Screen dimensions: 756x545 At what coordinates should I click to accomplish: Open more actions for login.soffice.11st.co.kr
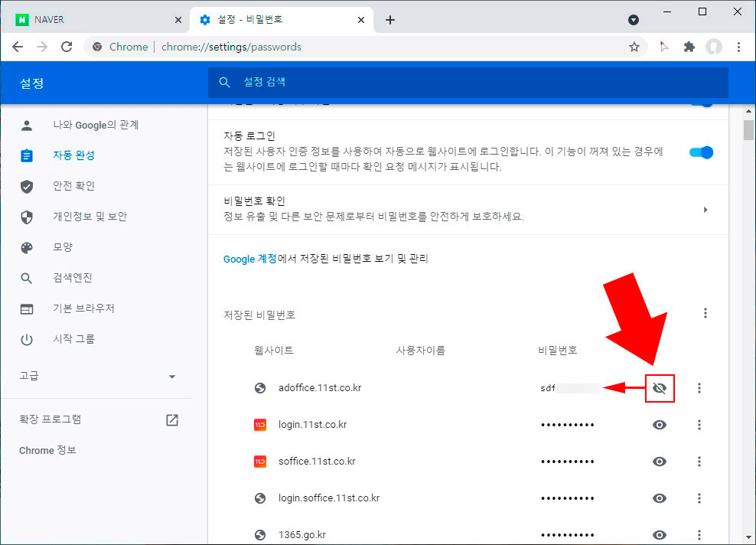point(699,498)
